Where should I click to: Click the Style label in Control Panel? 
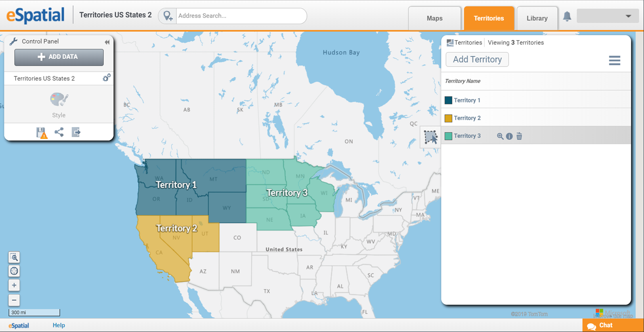(x=59, y=115)
